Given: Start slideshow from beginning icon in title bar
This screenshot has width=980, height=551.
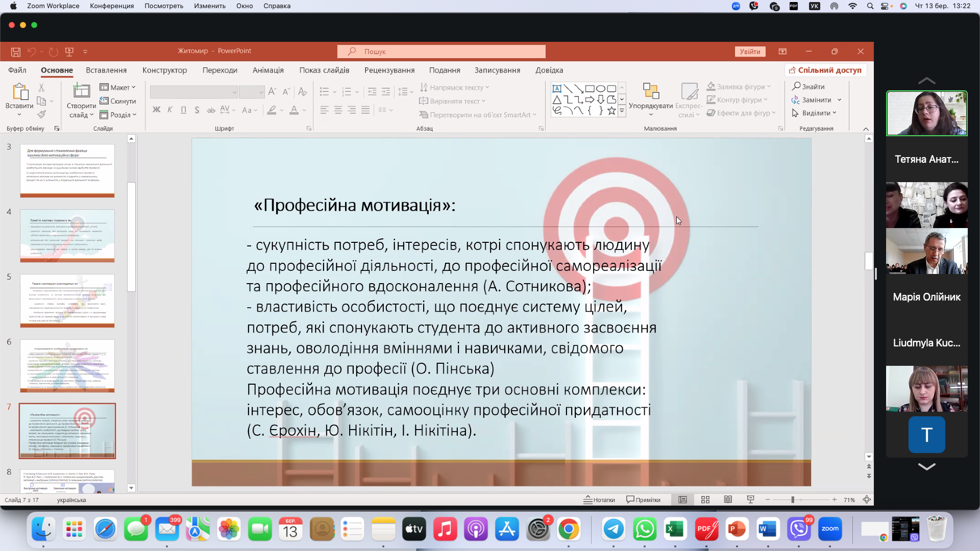Looking at the screenshot, I should tap(69, 52).
